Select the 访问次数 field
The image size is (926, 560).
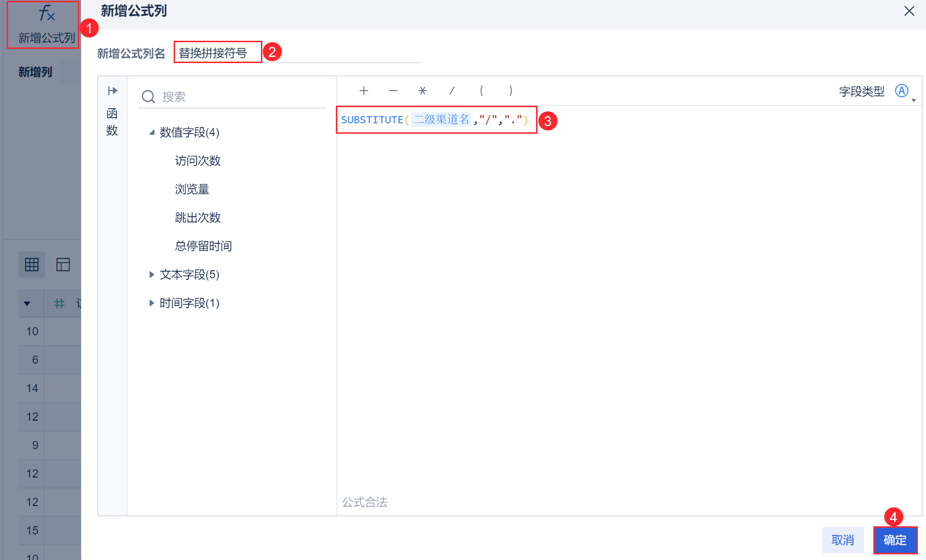[x=198, y=161]
